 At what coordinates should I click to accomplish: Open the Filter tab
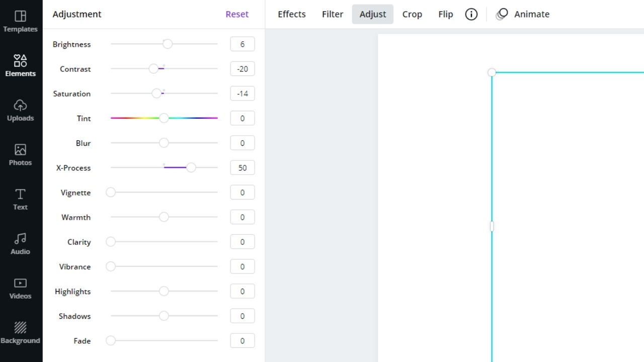(333, 14)
